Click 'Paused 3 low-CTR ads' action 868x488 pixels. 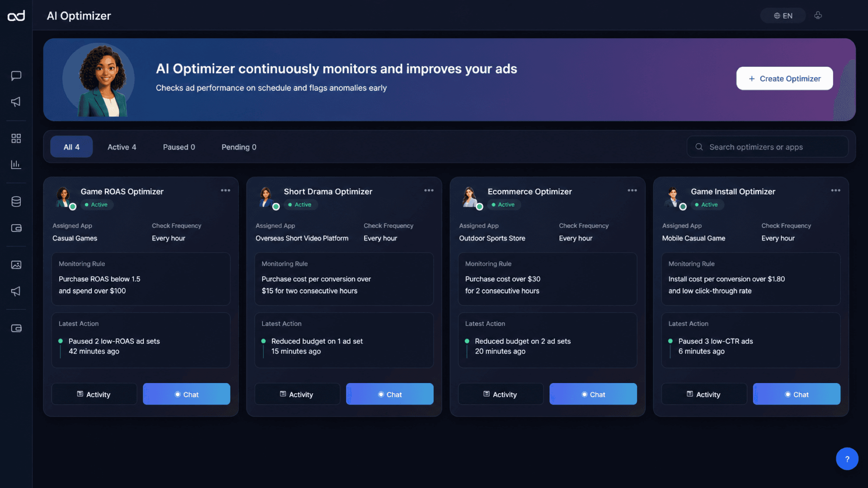[715, 341]
